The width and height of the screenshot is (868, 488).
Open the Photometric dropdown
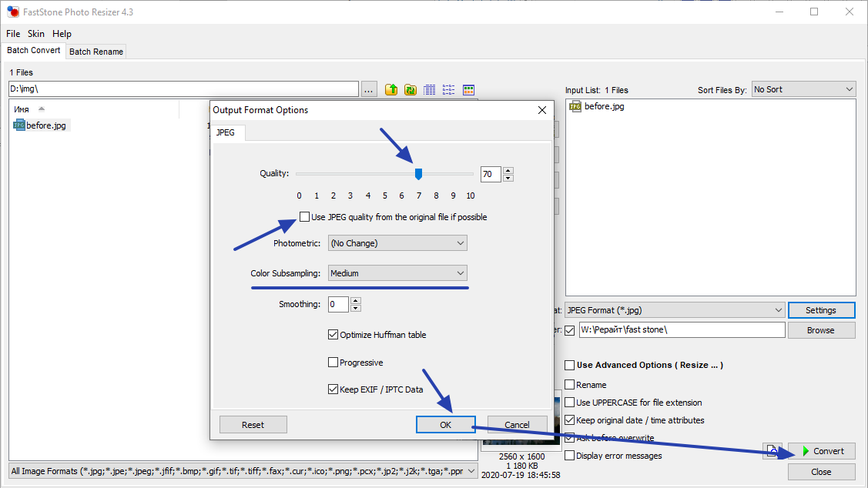397,243
